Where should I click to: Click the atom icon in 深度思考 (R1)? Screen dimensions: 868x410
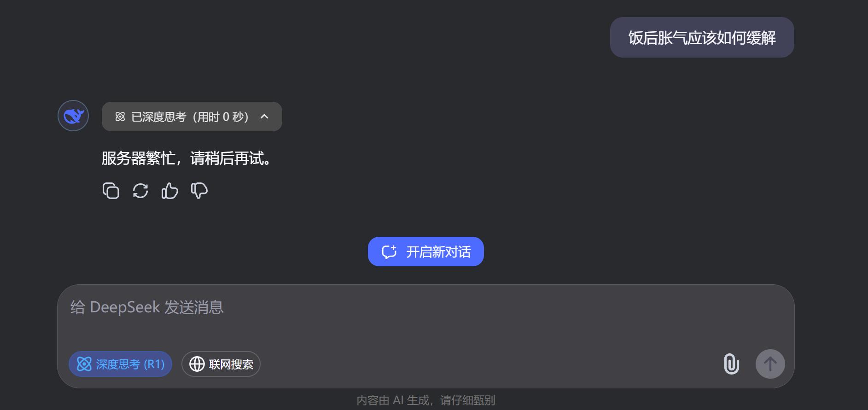tap(84, 364)
